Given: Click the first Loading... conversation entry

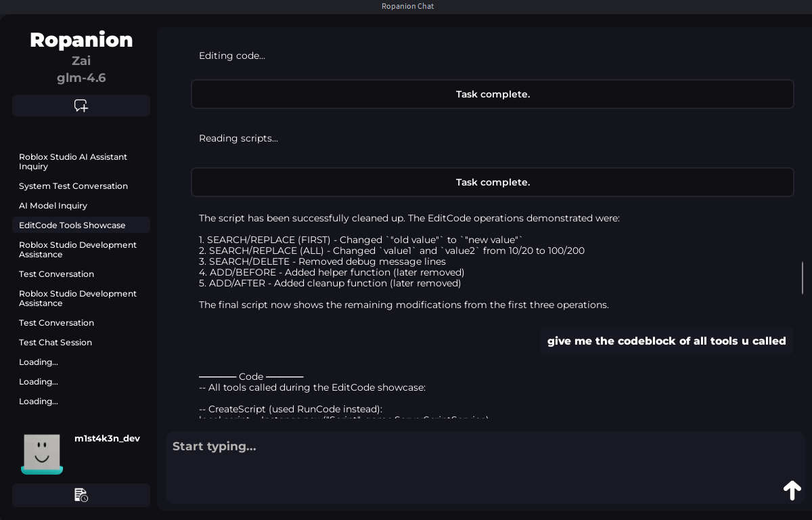Looking at the screenshot, I should coord(39,362).
